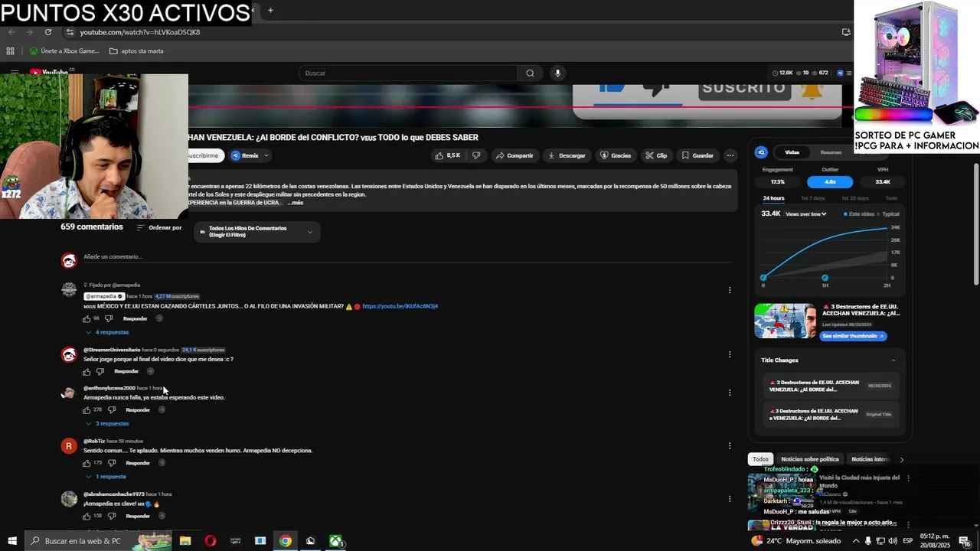Click the video progress bar red line

coord(514,107)
